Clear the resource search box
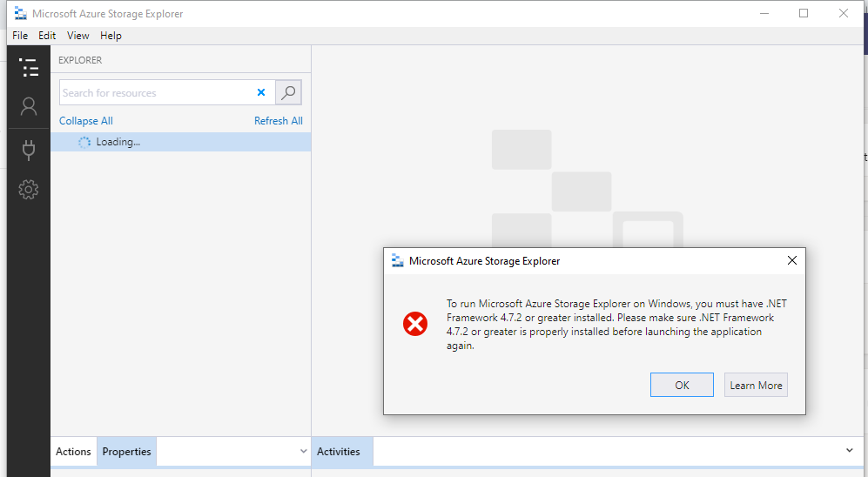868x477 pixels. coord(261,92)
